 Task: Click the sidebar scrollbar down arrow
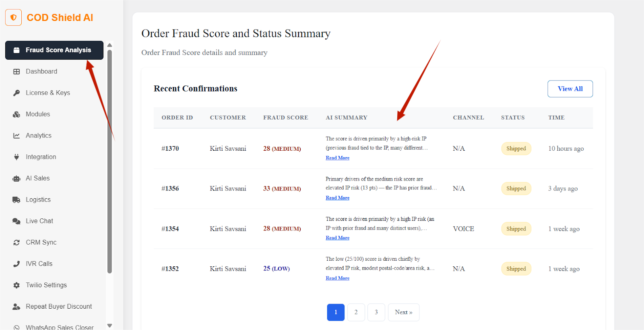click(109, 325)
